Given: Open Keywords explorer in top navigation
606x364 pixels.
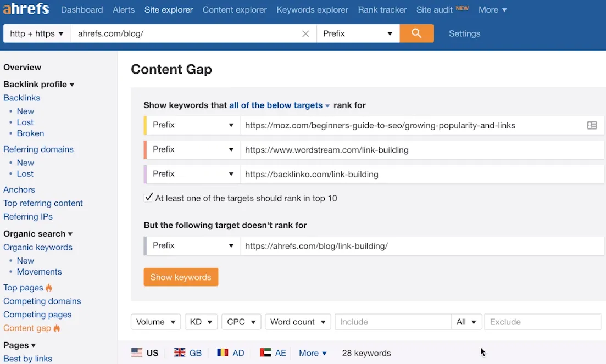Looking at the screenshot, I should click(x=312, y=10).
